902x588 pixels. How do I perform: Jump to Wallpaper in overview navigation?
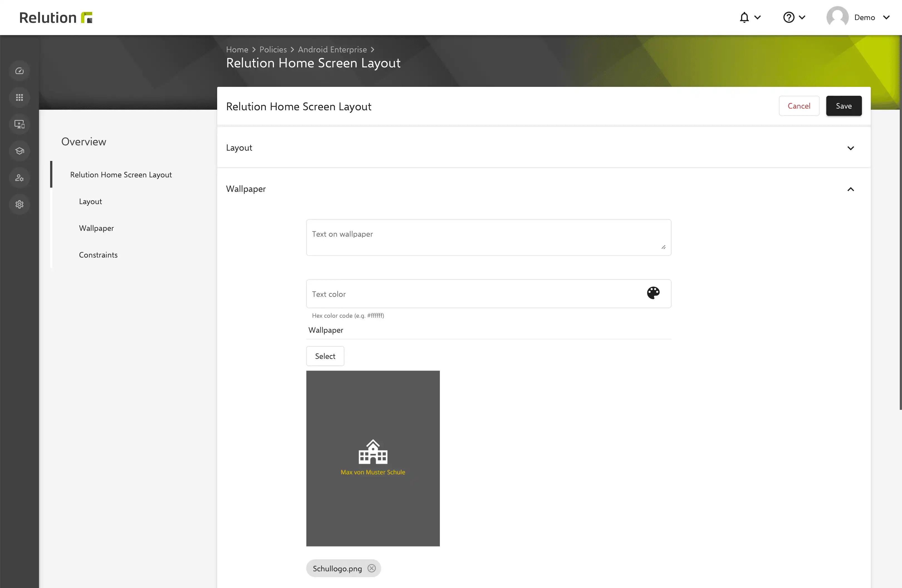click(96, 228)
